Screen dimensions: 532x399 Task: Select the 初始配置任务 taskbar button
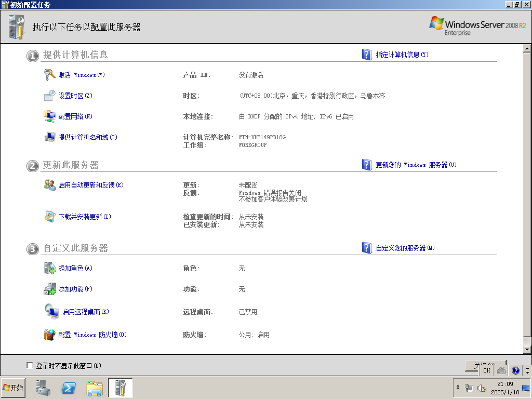(x=120, y=388)
